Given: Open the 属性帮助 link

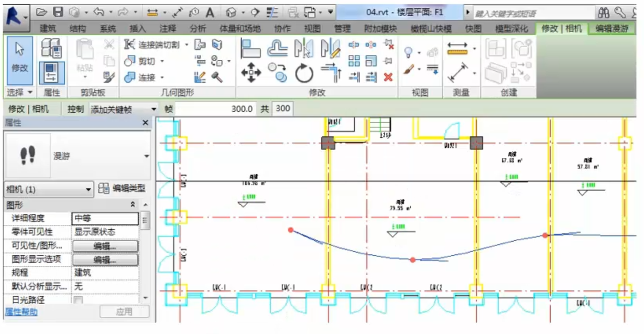Looking at the screenshot, I should (21, 312).
